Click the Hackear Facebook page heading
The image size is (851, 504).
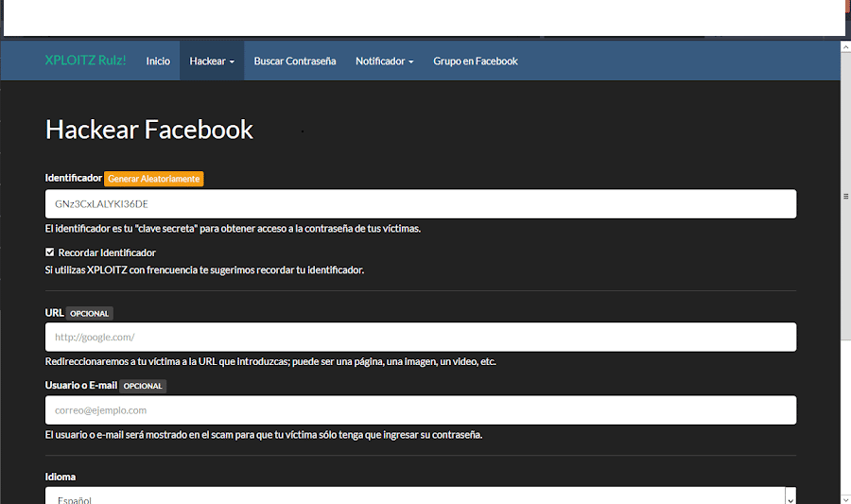tap(149, 130)
